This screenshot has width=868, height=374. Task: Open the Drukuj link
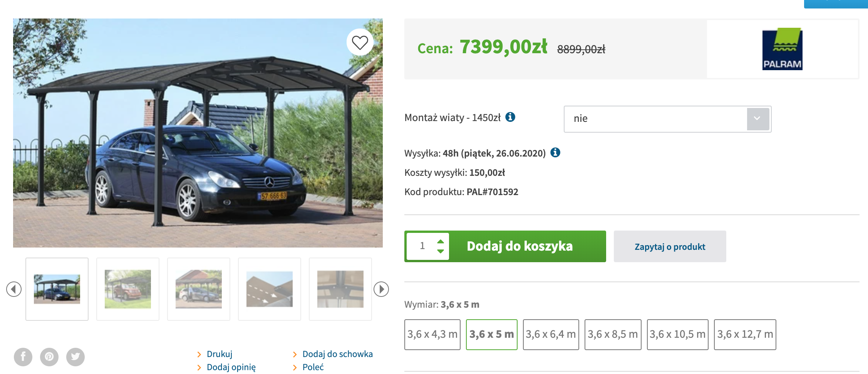point(219,354)
